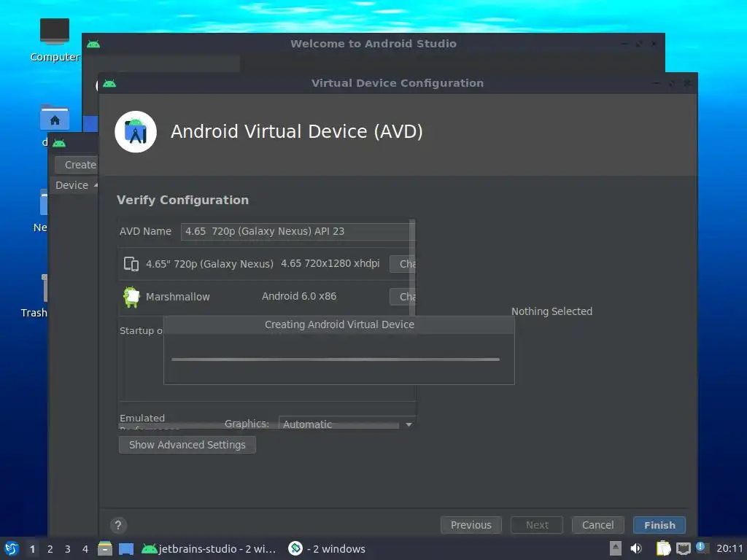Viewport: 747px width, 560px height.
Task: Click the removable media eject tray icon
Action: [x=616, y=549]
